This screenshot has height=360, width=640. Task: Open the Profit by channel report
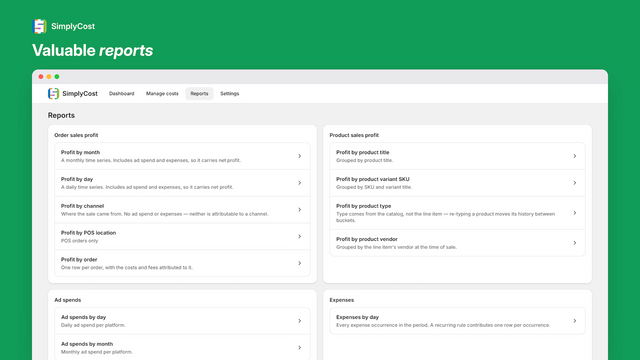tap(182, 210)
